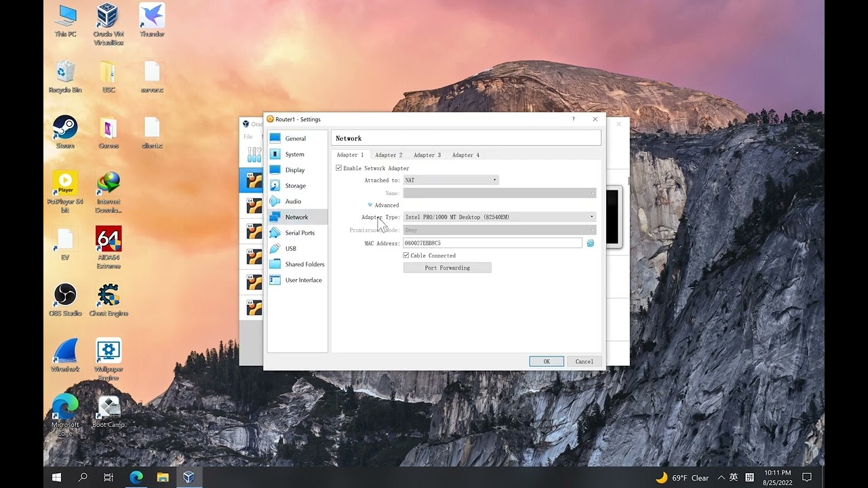This screenshot has height=488, width=868.
Task: Collapse the Advanced section
Action: (x=383, y=205)
